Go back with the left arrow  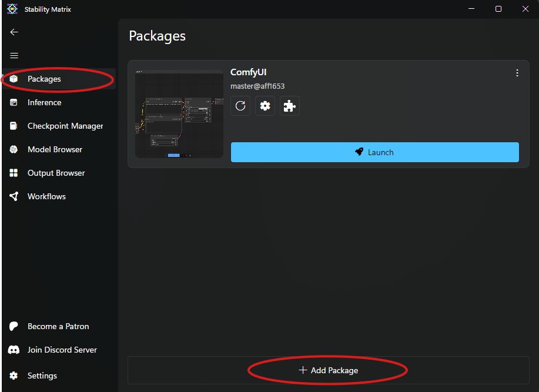point(14,32)
